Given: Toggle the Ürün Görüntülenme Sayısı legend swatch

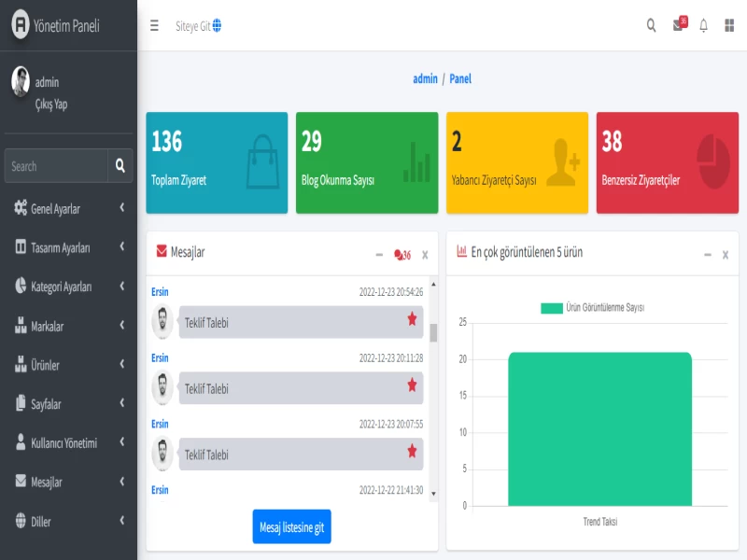Looking at the screenshot, I should tap(552, 308).
